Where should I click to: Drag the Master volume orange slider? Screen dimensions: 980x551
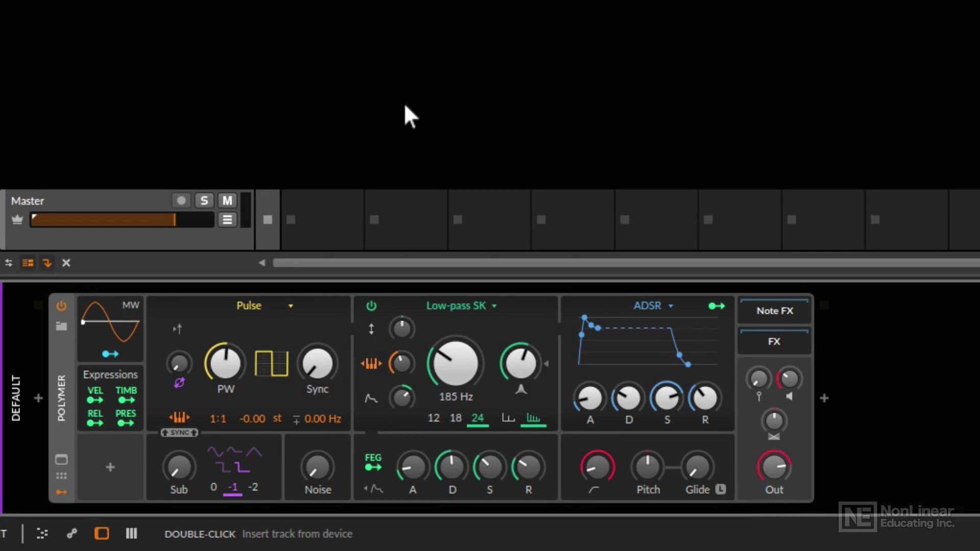173,219
